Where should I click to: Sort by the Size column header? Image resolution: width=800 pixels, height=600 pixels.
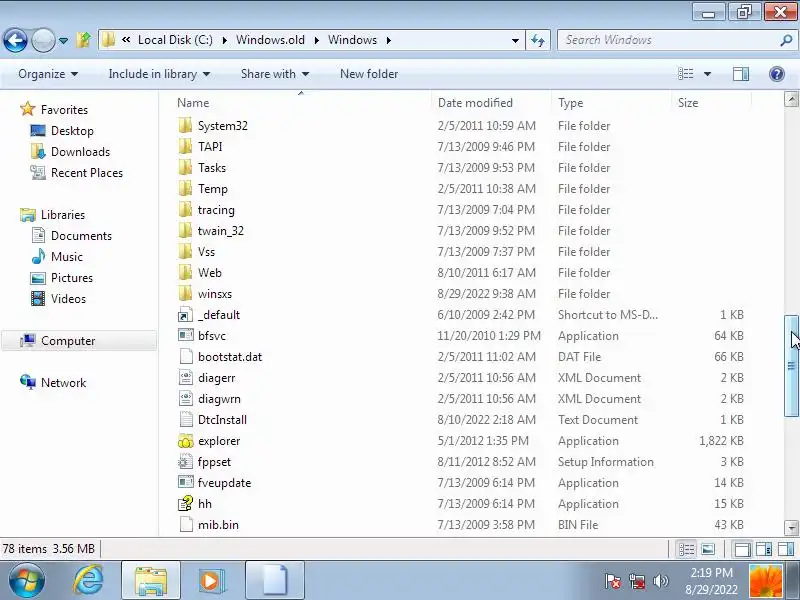click(x=688, y=103)
